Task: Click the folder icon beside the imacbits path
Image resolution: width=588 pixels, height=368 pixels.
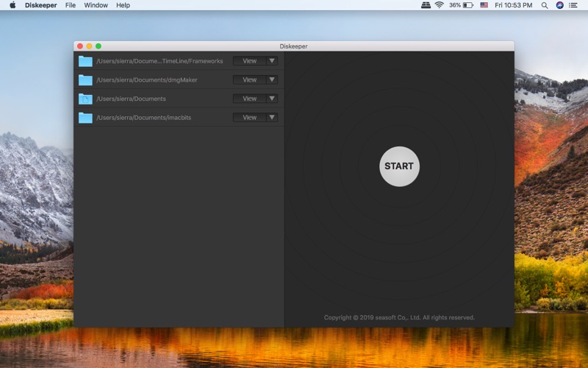Action: [85, 118]
